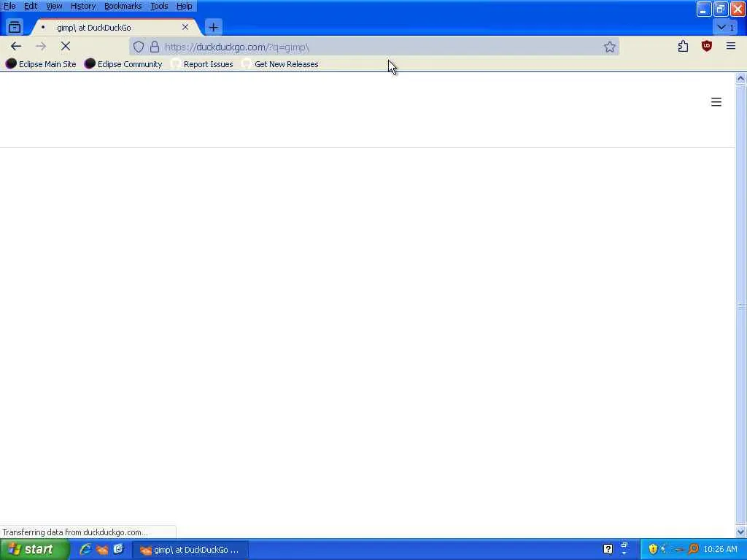Open the uBlock Origin extension icon
Image resolution: width=747 pixels, height=560 pixels.
706,46
